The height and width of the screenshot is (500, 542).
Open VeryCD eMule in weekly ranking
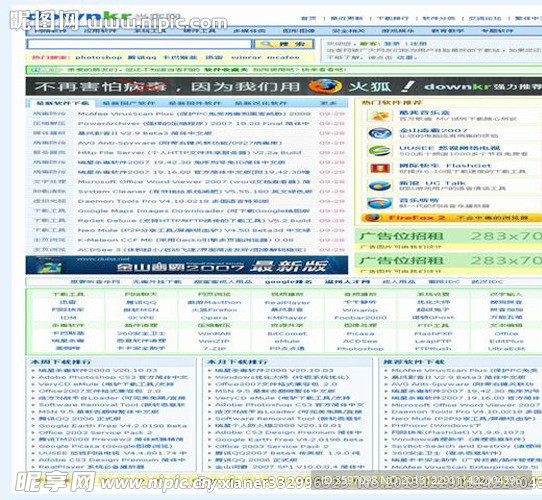[106, 384]
